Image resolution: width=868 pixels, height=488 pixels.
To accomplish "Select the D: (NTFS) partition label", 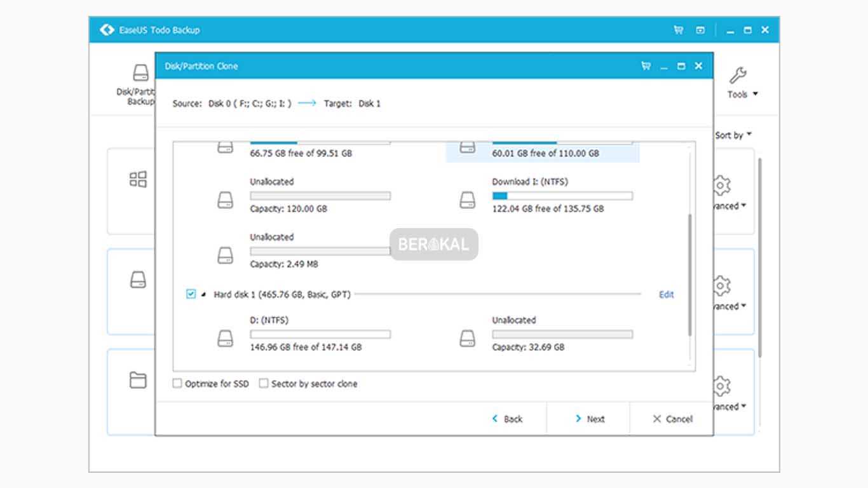I will [x=269, y=320].
